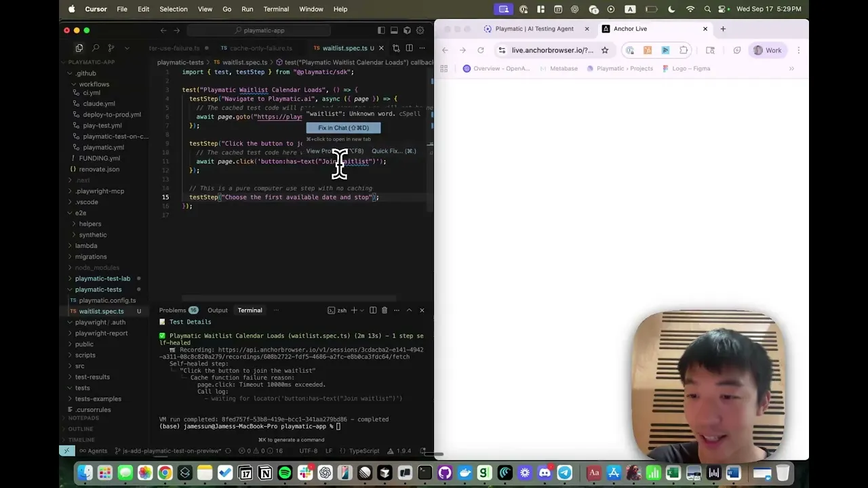Switch to Playmatic AI Testing Agent browser tab
The image size is (868, 488).
pyautogui.click(x=534, y=29)
